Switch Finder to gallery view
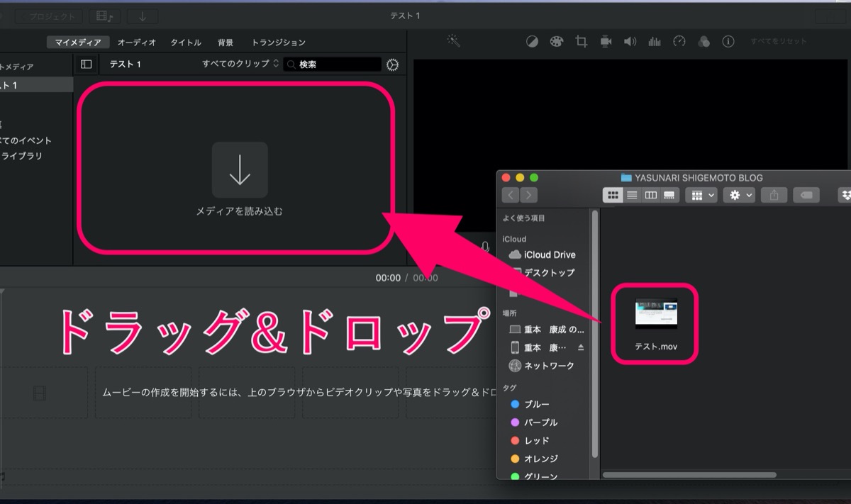The height and width of the screenshot is (504, 851). (669, 195)
